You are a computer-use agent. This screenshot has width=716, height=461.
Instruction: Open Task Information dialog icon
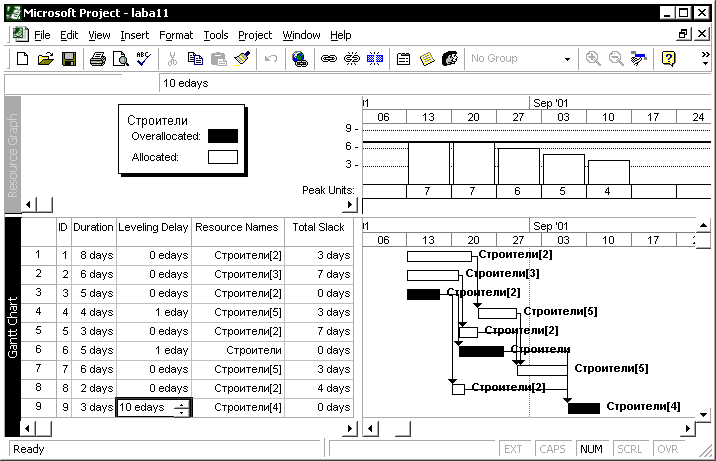coord(403,59)
